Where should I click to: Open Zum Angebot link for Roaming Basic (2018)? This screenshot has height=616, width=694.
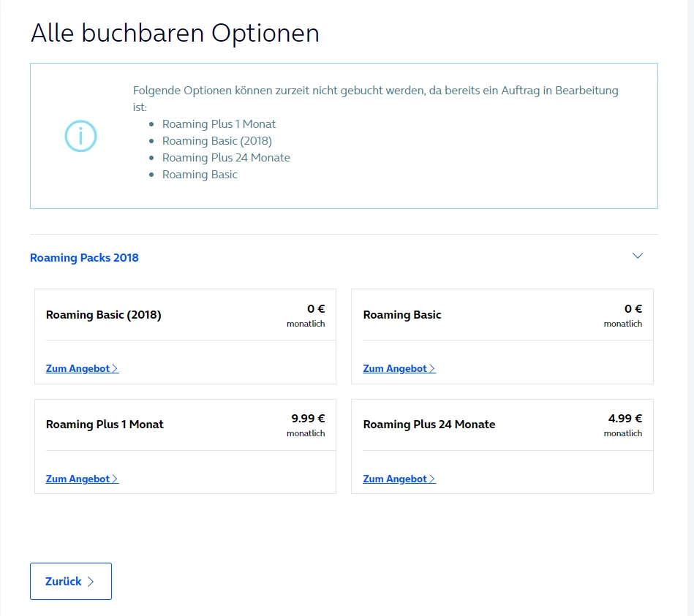(x=77, y=368)
